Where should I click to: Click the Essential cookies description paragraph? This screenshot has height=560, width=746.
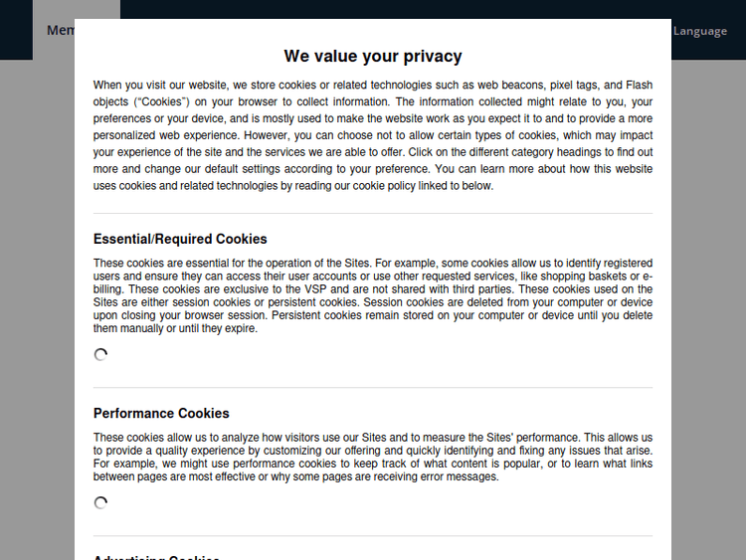pos(373,295)
